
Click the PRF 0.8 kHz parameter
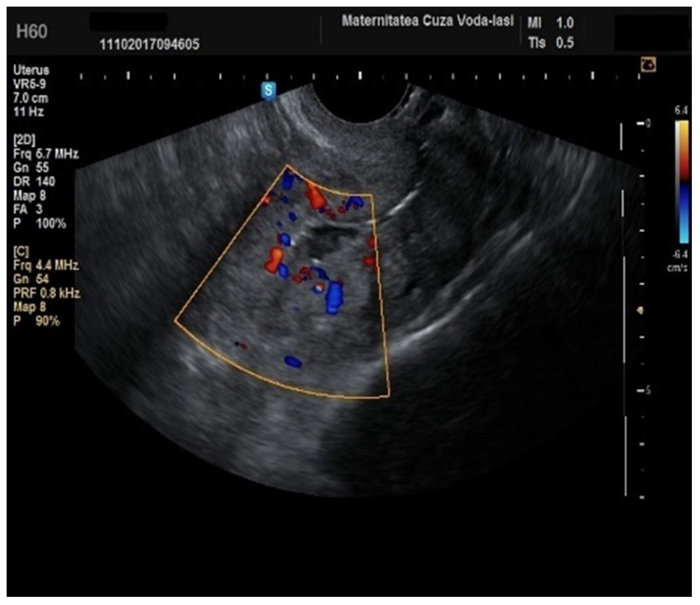(47, 293)
